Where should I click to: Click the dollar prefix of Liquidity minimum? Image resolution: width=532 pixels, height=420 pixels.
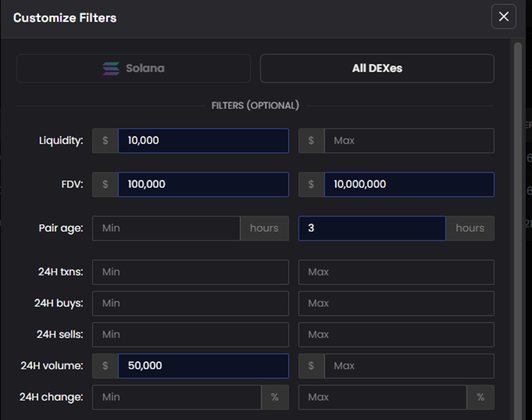click(105, 140)
